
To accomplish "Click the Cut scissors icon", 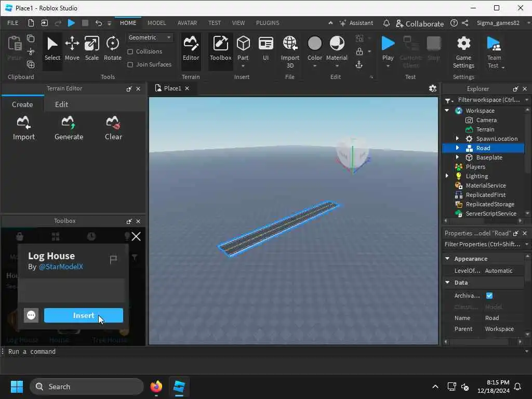I will click(x=31, y=51).
